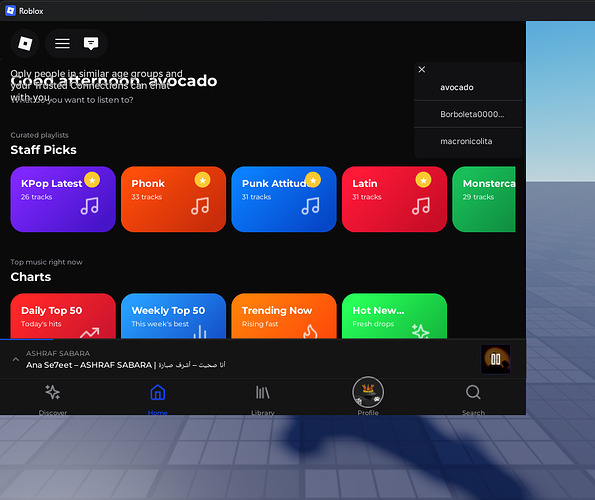Click the star badge on Punk Attitude

pos(313,180)
